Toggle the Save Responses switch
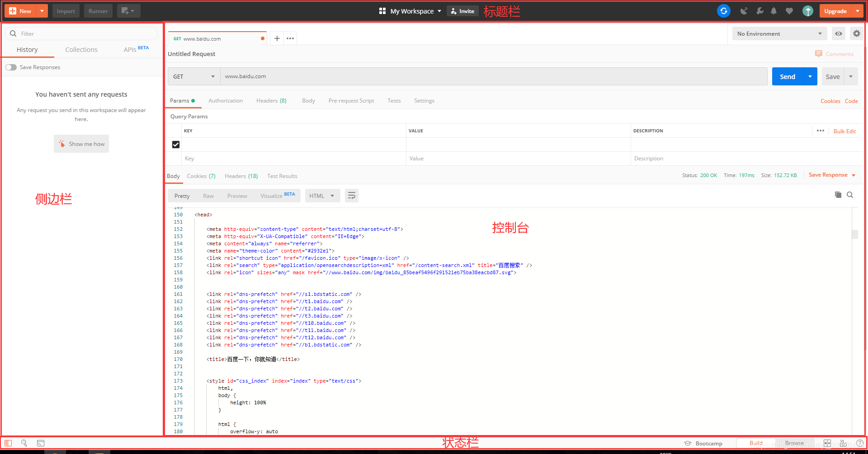 (x=11, y=67)
